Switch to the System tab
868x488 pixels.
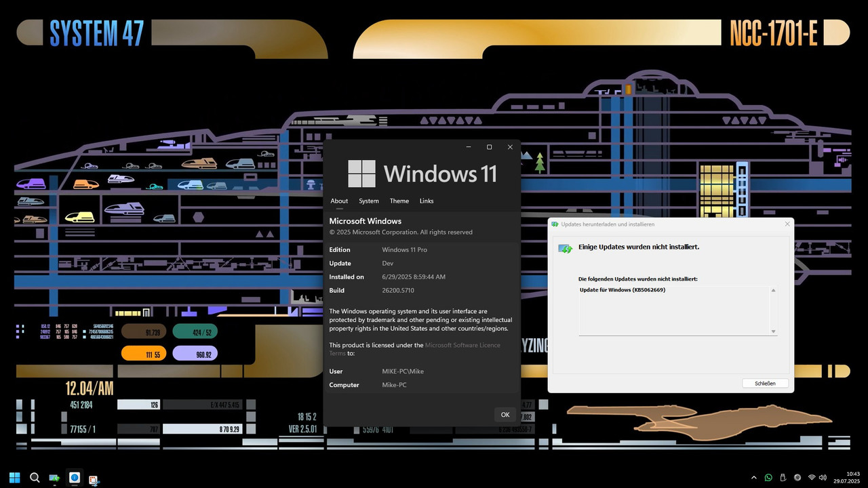(369, 201)
